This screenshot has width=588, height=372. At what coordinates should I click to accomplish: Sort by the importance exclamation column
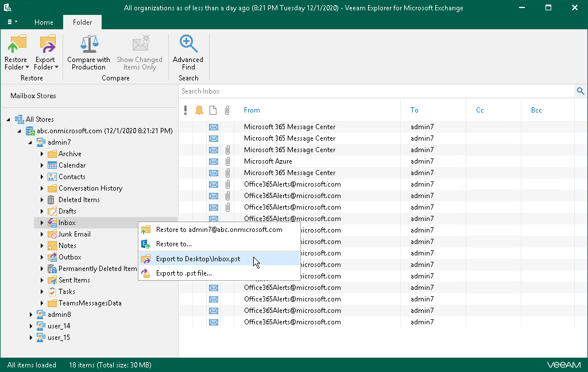(x=185, y=110)
